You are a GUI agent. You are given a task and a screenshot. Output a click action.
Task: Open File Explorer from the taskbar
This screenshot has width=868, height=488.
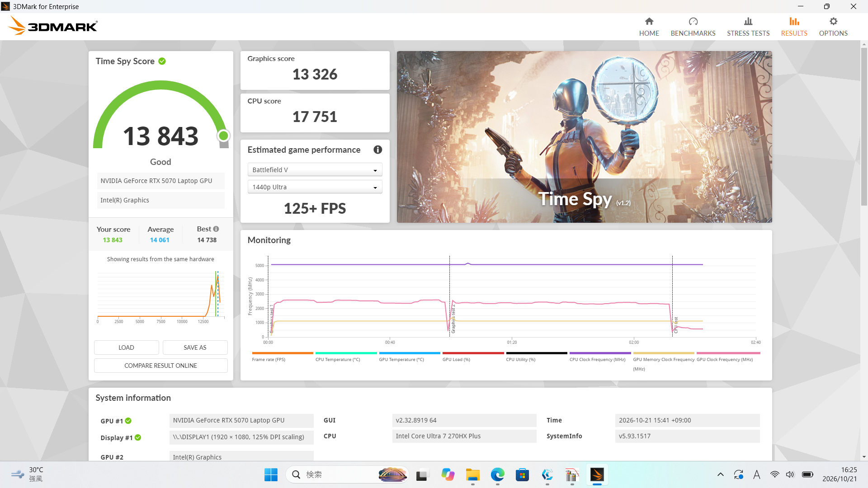tap(472, 474)
